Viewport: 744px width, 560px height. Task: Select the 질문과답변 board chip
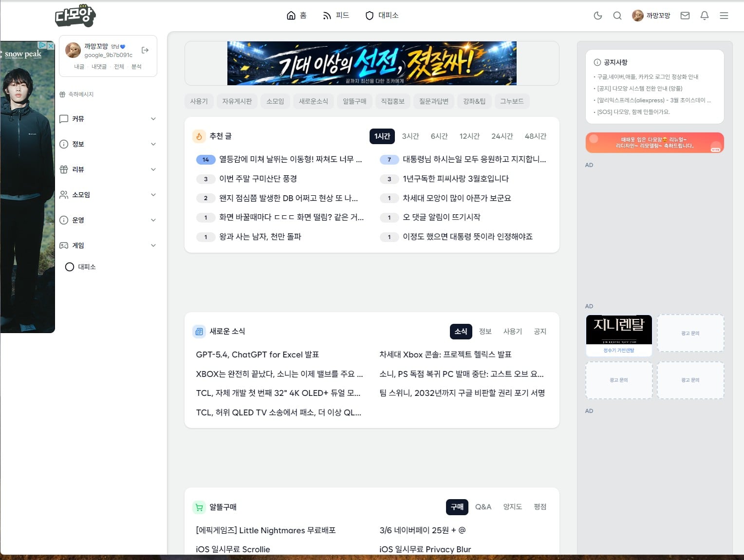pyautogui.click(x=434, y=101)
